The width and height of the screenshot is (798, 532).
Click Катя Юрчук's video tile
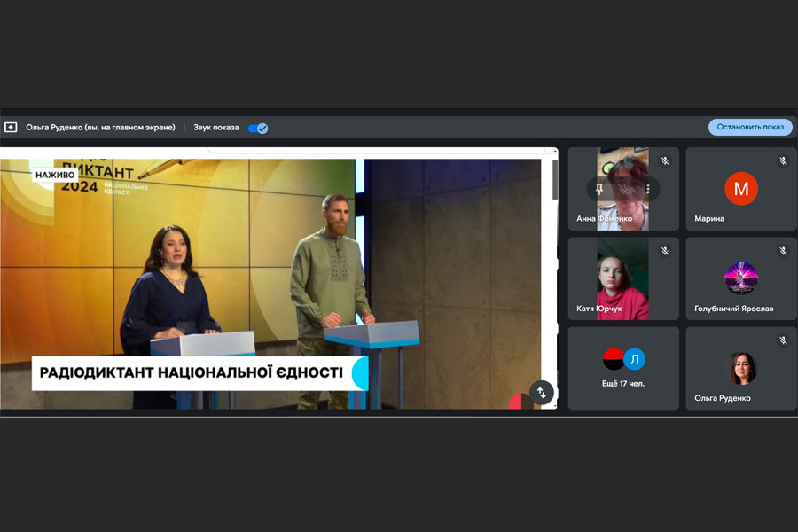pyautogui.click(x=622, y=278)
